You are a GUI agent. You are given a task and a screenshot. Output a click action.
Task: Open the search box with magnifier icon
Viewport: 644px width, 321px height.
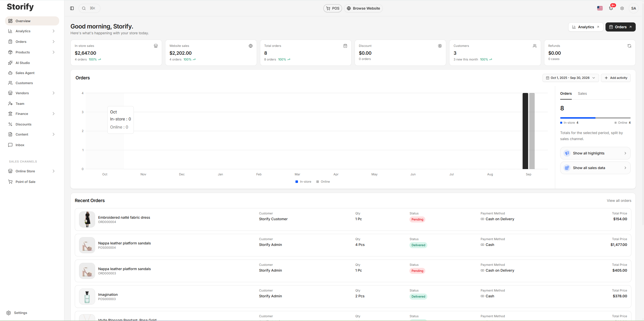pyautogui.click(x=89, y=8)
